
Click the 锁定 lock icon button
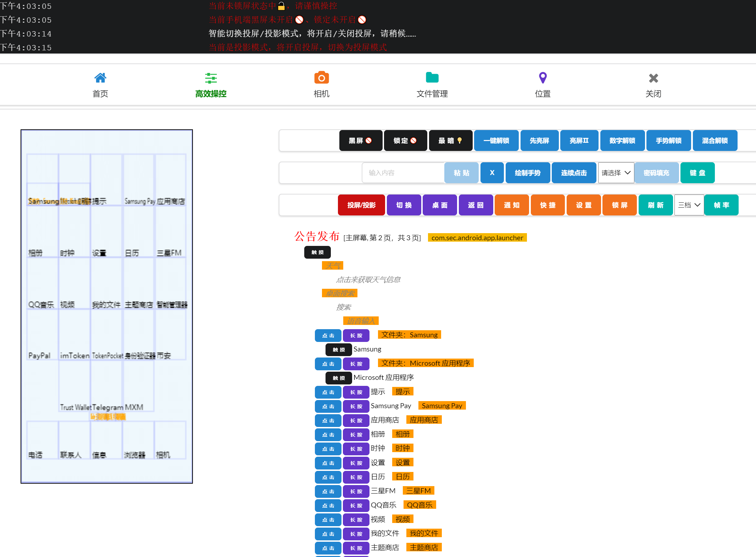click(x=406, y=140)
